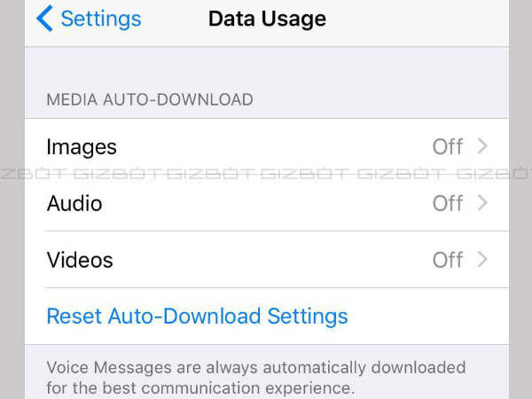The height and width of the screenshot is (399, 532).
Task: Open the Images auto-download row
Action: [x=267, y=146]
